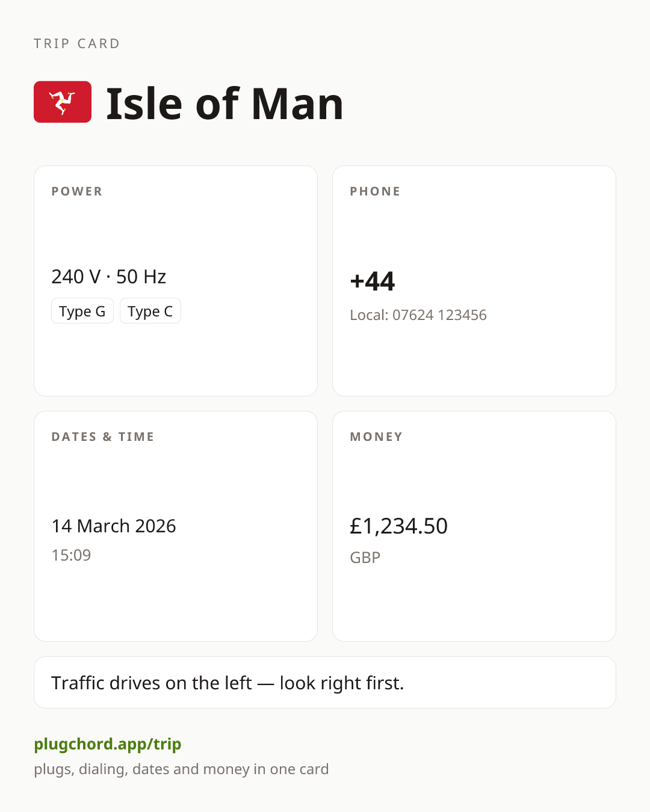650x812 pixels.
Task: Select the Type C plug chip
Action: (150, 311)
